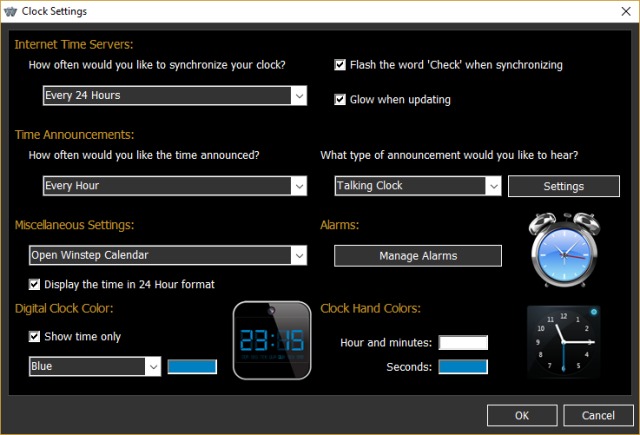The height and width of the screenshot is (435, 640).
Task: Expand the 'Every Hour' announcement frequency dropdown
Action: click(x=174, y=186)
